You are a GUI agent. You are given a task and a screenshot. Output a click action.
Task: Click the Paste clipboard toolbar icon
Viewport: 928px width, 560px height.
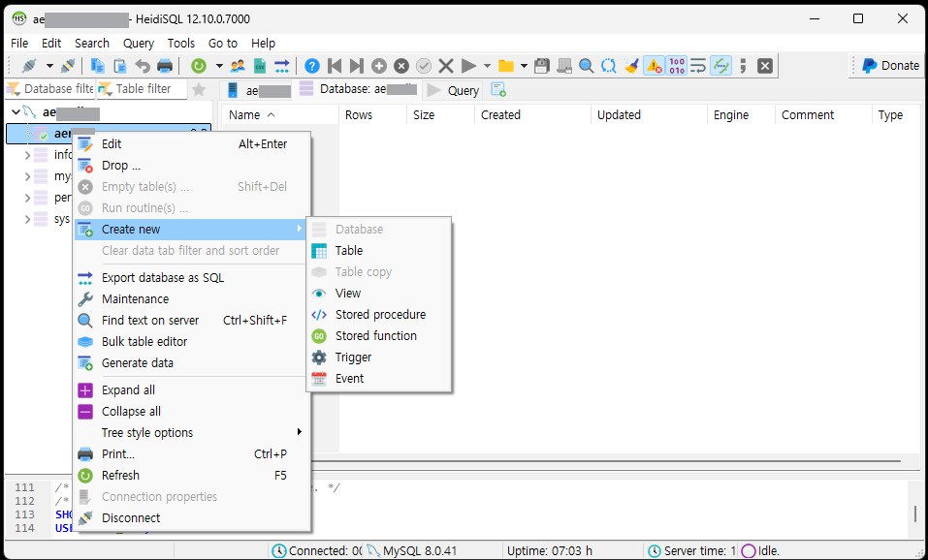coord(119,66)
